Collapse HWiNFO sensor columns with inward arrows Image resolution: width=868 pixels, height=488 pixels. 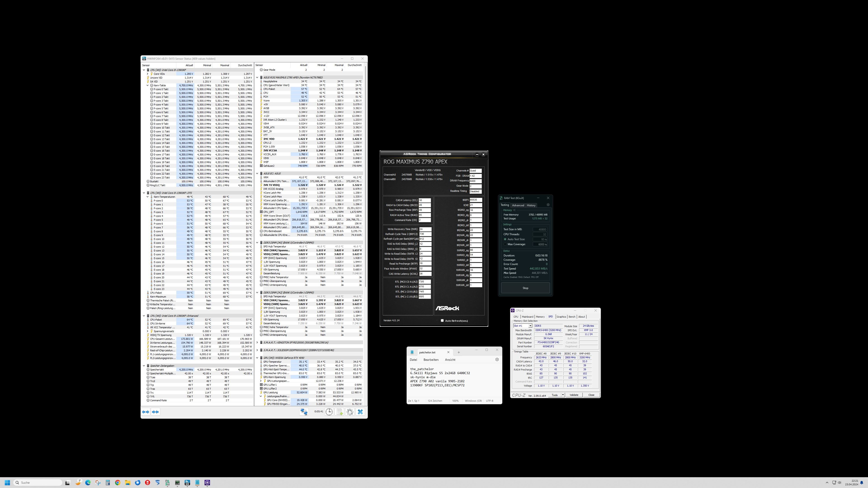pos(155,412)
